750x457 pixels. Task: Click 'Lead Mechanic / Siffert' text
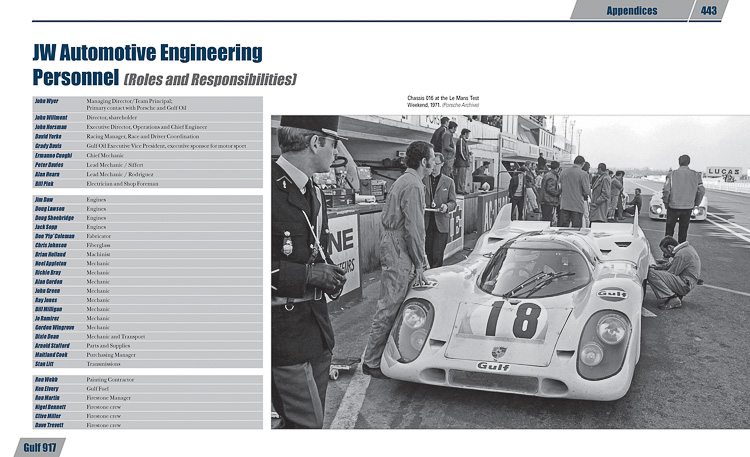pyautogui.click(x=115, y=165)
